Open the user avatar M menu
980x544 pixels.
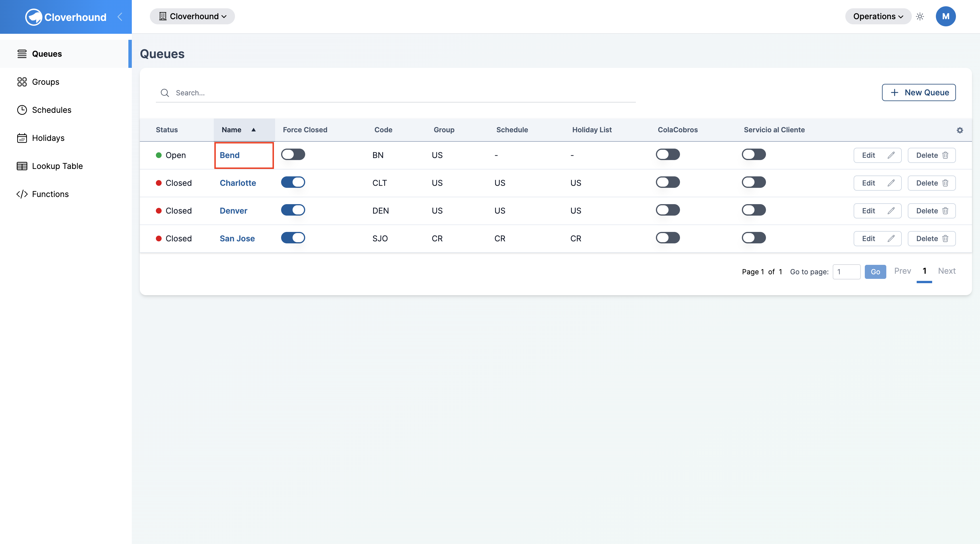click(x=945, y=16)
